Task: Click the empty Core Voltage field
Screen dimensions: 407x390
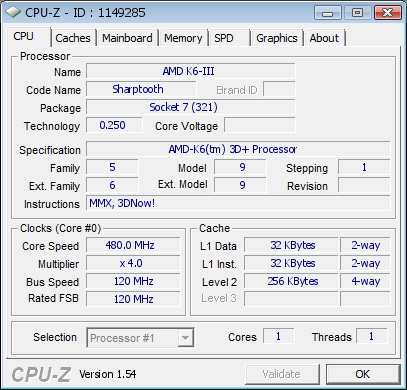Action: (x=260, y=125)
